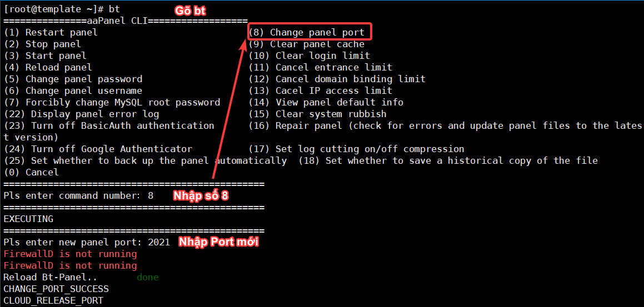This screenshot has width=644, height=307.
Task: Click the red "Gõ bt" annotation label
Action: 190,11
